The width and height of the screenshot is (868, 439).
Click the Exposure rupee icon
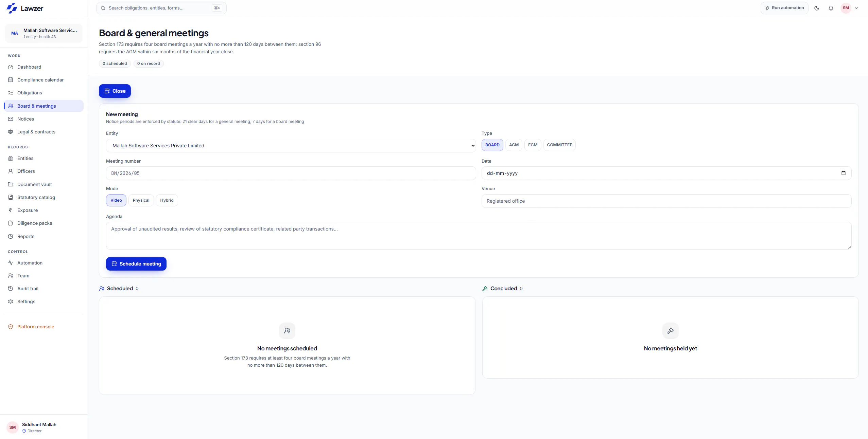point(11,210)
